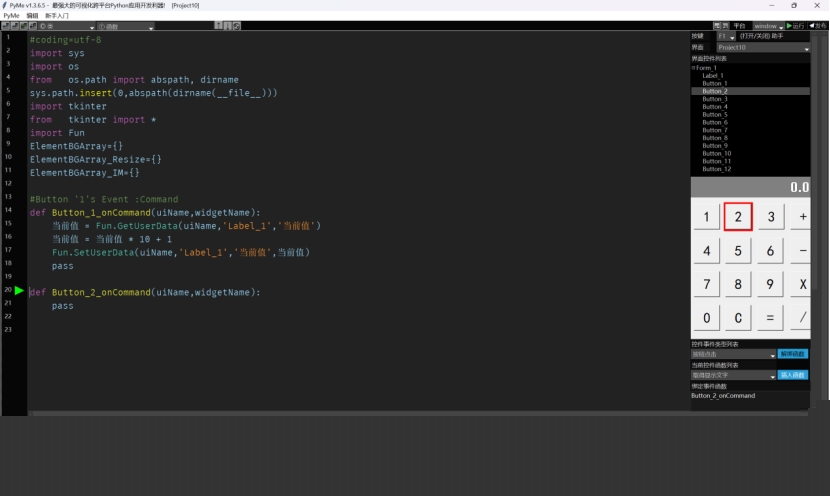Expand the Project10 interface dropdown
The height and width of the screenshot is (496, 830).
point(806,47)
